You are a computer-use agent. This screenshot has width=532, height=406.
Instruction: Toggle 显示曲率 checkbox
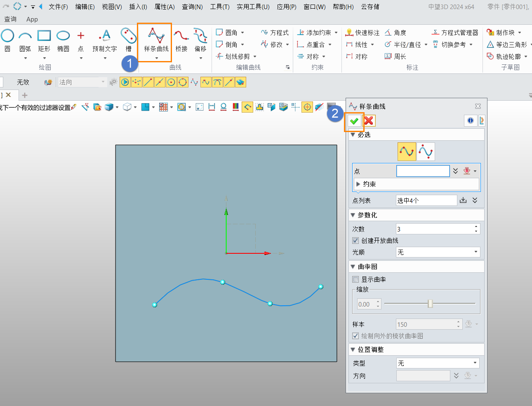[355, 279]
